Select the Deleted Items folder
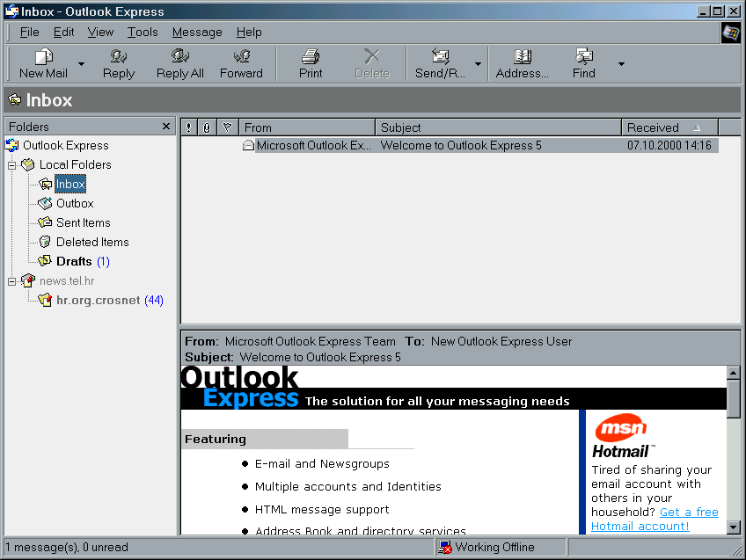 pyautogui.click(x=92, y=242)
